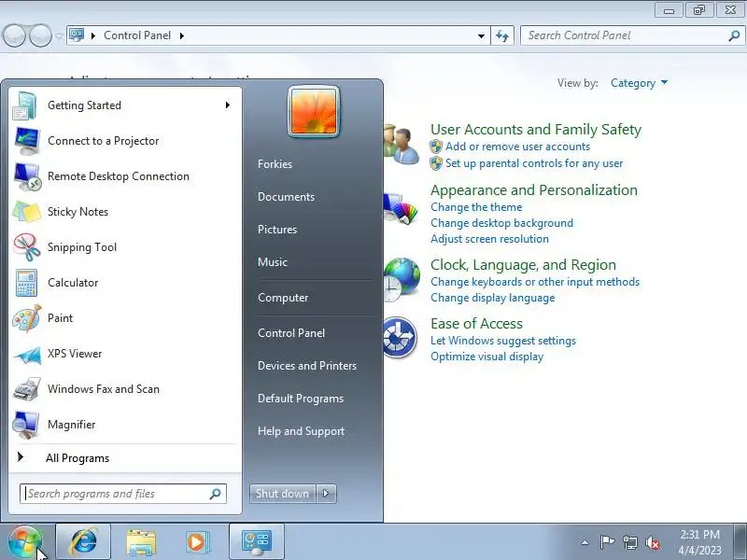Open Internet Explorer from the taskbar
This screenshot has height=560, width=747.
pos(83,542)
